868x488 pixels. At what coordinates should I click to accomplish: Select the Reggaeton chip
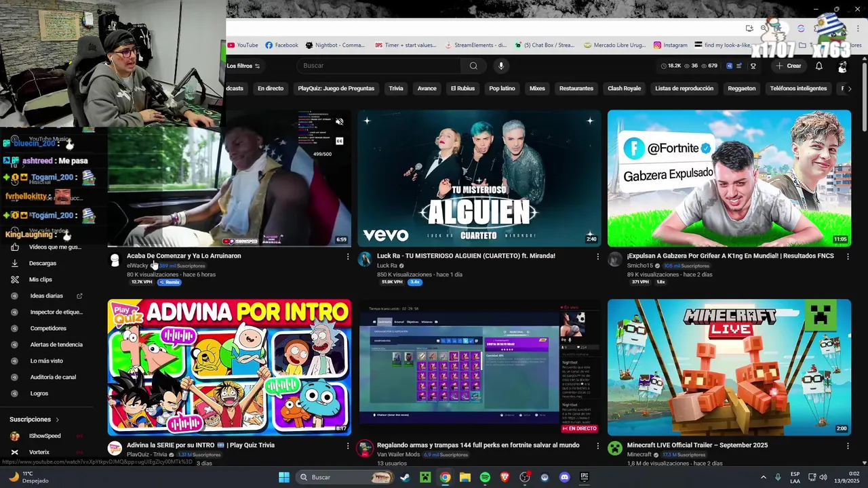tap(742, 89)
